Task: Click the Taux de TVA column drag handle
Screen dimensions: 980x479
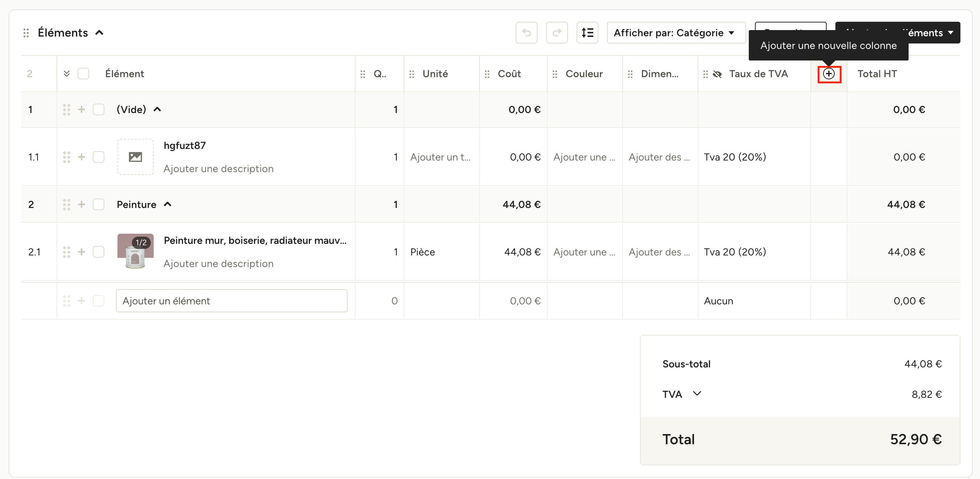Action: (705, 74)
